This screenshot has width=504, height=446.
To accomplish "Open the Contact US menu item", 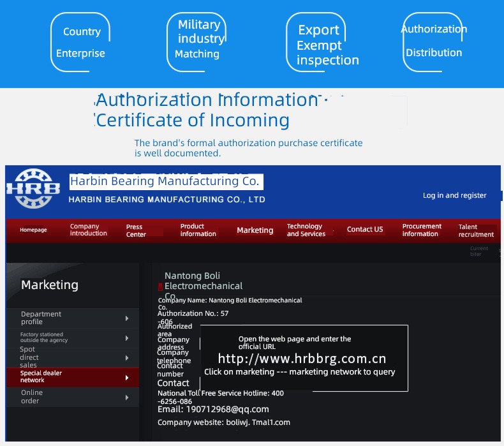I will point(365,229).
